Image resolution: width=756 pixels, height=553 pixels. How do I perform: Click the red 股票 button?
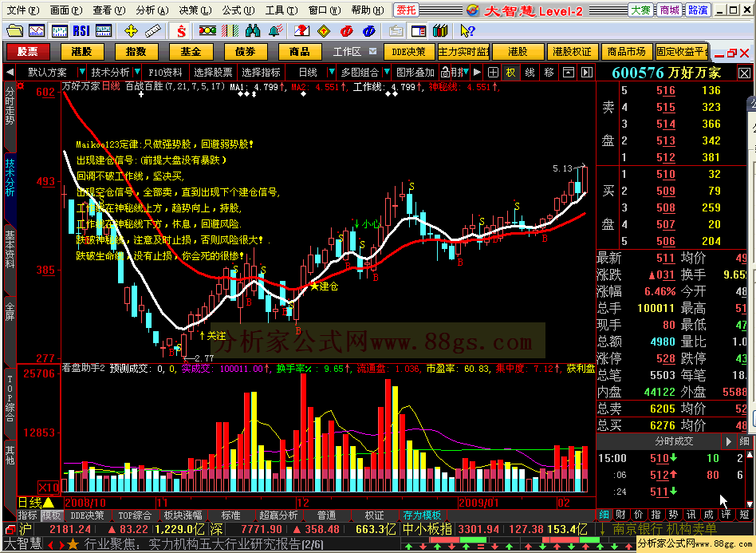click(x=27, y=52)
